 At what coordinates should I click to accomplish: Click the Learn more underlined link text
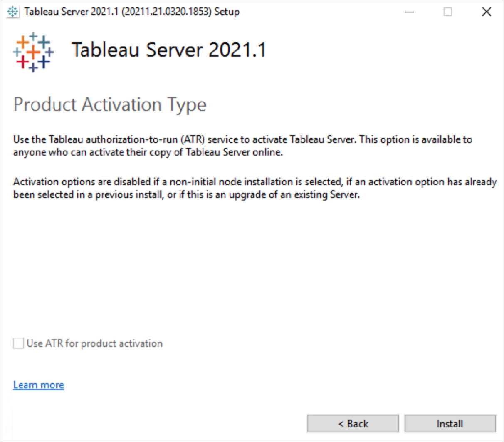pos(38,385)
